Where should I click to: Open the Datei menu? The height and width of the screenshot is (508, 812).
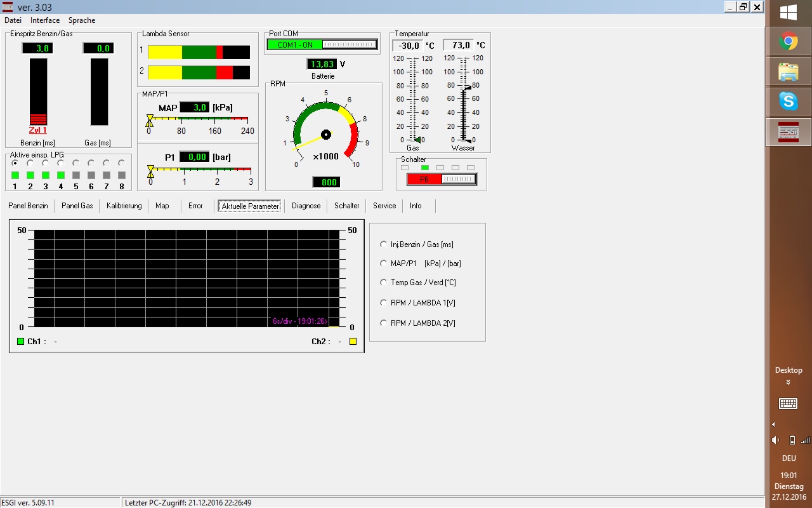click(13, 20)
